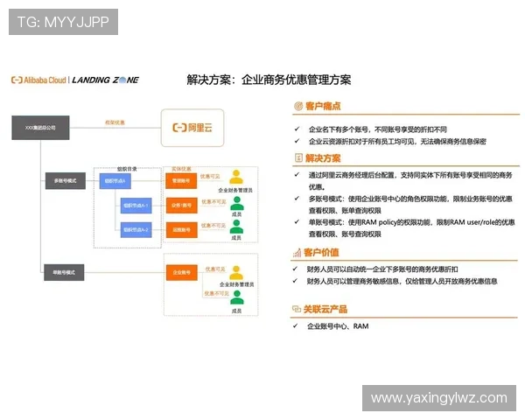Viewport: 525px width, 420px height.
Task: Click the 组织目录 group label
Action: [127, 169]
